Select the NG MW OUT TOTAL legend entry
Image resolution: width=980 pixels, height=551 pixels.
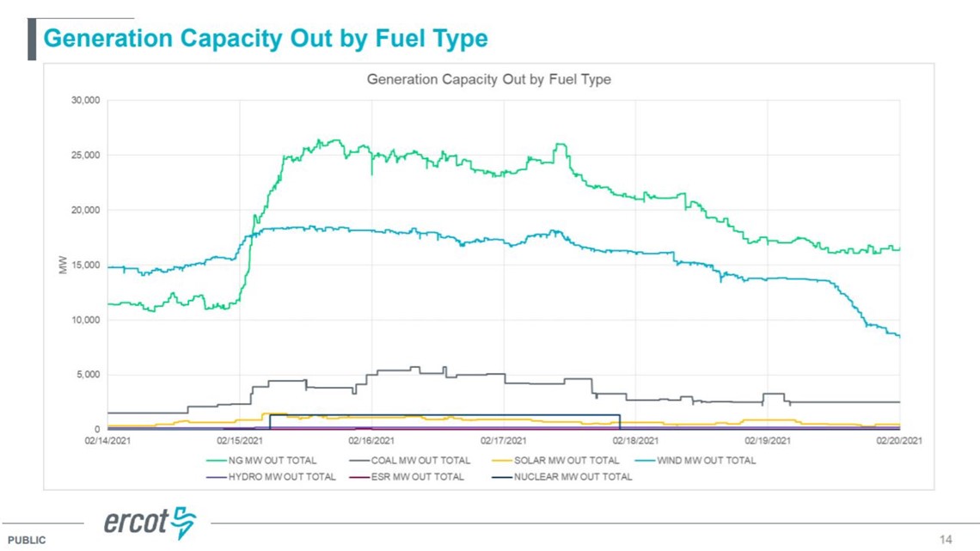coord(261,461)
